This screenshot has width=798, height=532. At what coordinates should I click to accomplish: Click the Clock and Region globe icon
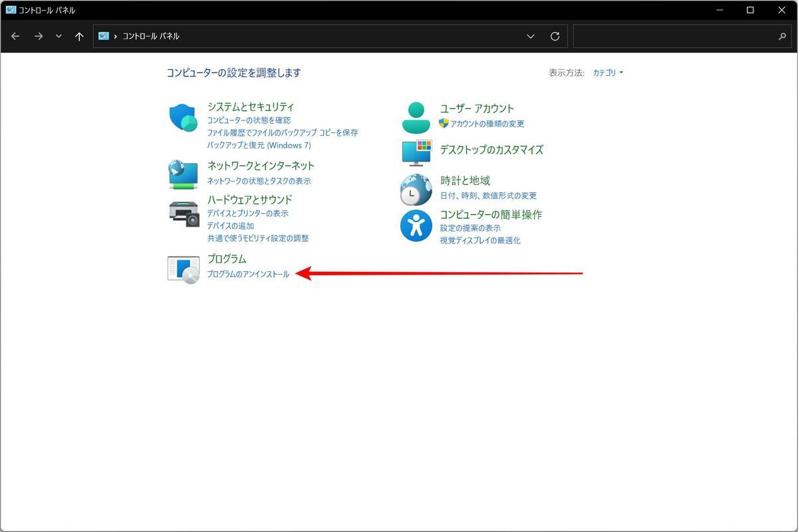[x=416, y=190]
